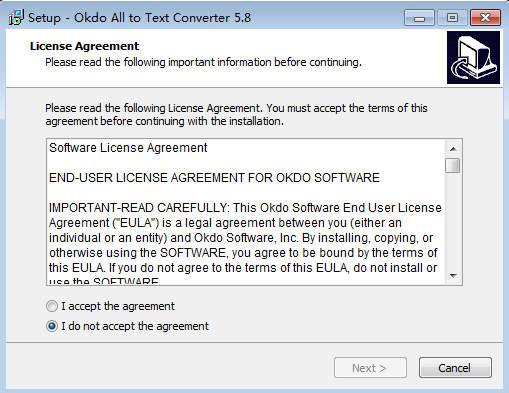Click inside the license agreement text box

pyautogui.click(x=246, y=212)
